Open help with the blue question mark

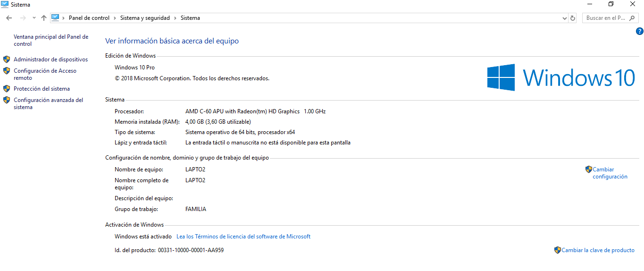pos(640,32)
